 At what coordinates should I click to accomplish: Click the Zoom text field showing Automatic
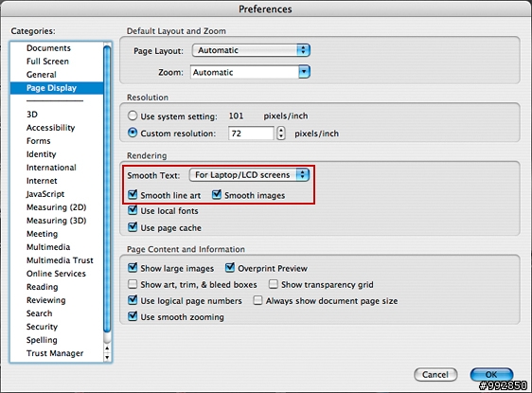244,72
